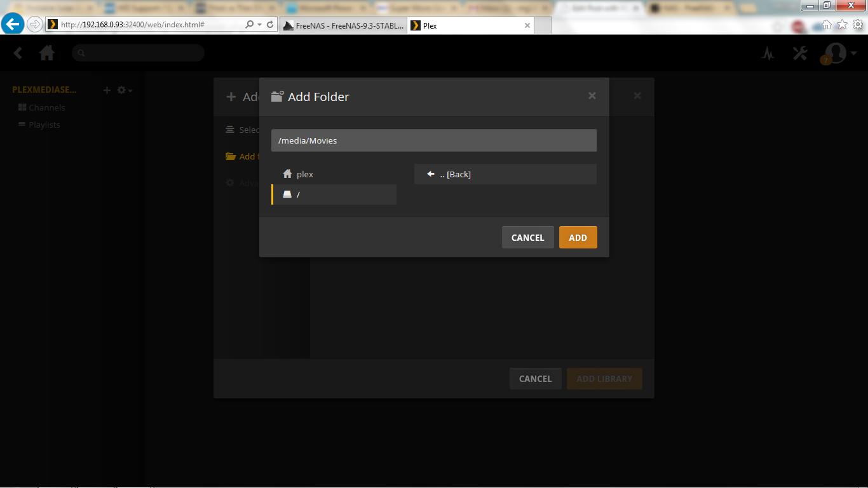Click the plus icon beside PLEXMEDIASERVER

point(107,90)
